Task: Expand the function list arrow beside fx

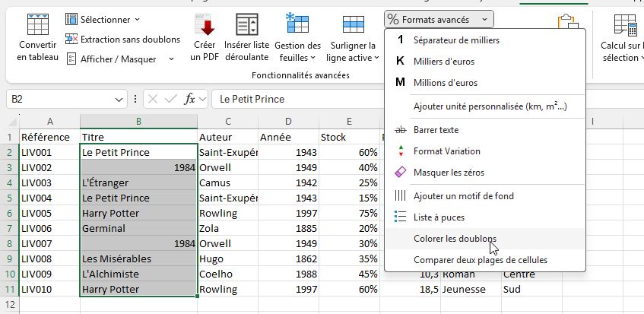Action: [x=203, y=100]
